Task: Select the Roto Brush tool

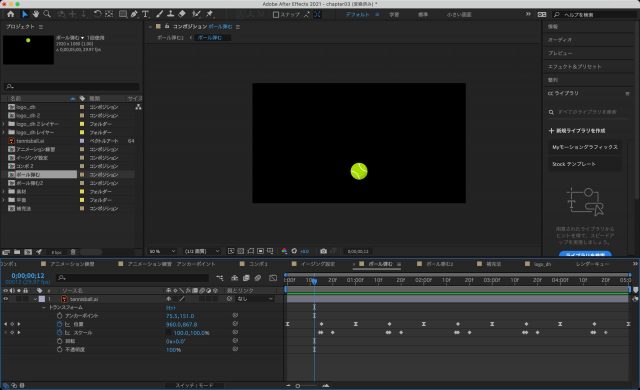Action: (x=196, y=14)
